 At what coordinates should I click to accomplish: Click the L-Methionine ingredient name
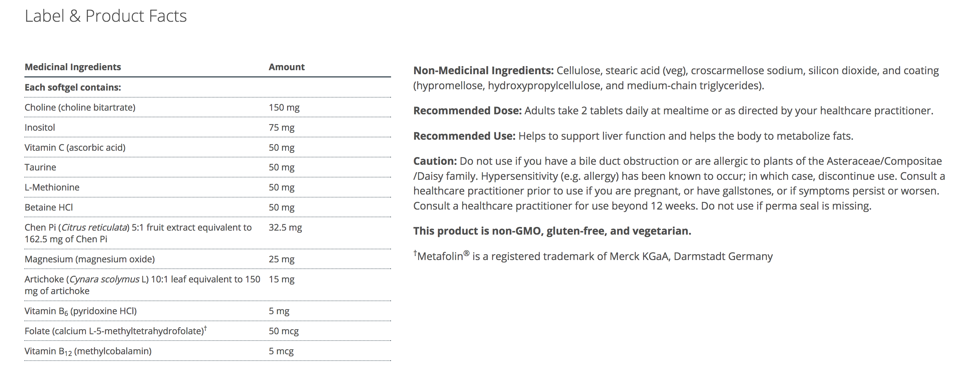pyautogui.click(x=52, y=187)
